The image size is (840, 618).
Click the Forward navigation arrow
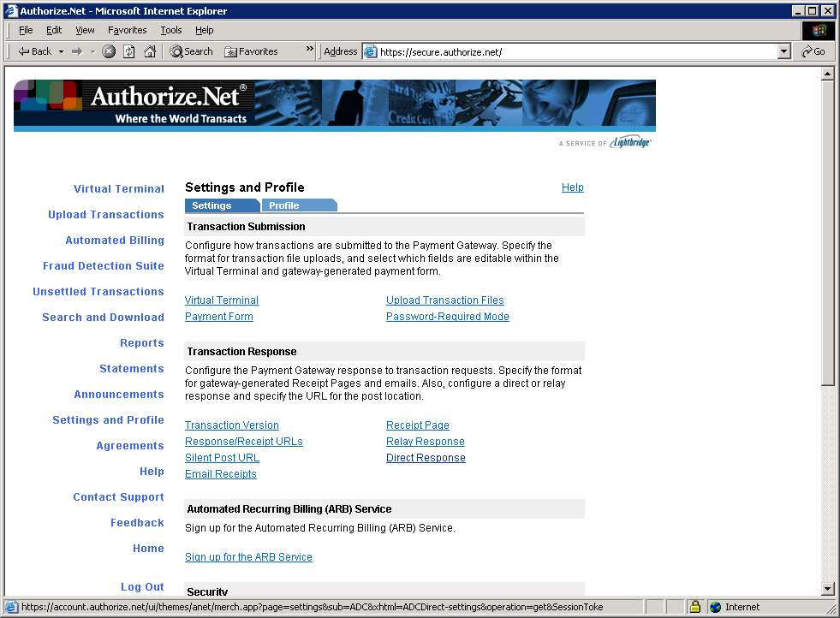pyautogui.click(x=77, y=51)
